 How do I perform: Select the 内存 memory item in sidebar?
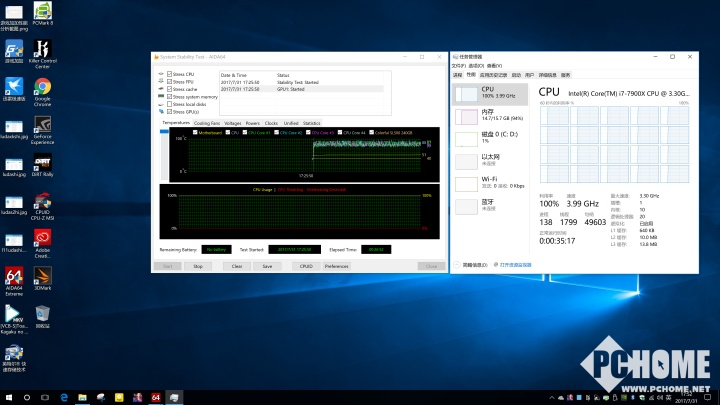490,116
